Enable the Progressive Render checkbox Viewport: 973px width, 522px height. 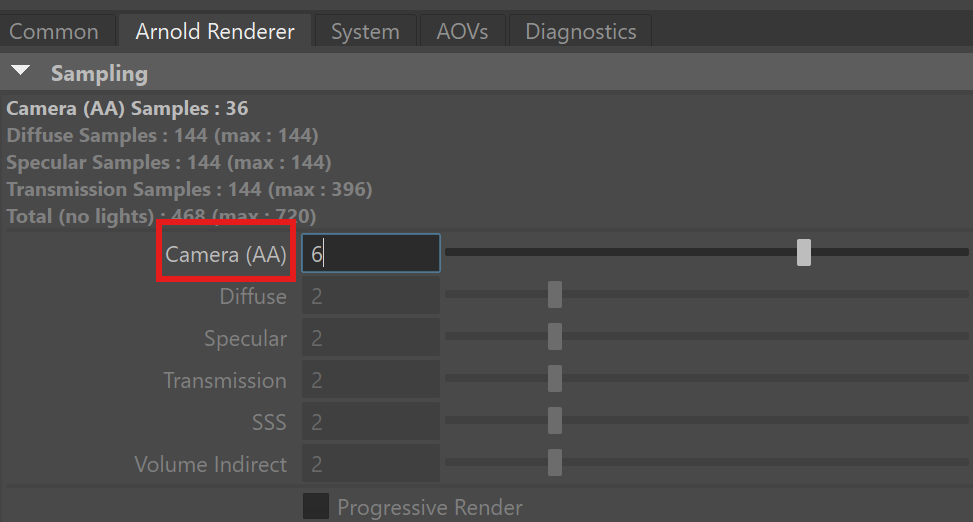pyautogui.click(x=316, y=506)
